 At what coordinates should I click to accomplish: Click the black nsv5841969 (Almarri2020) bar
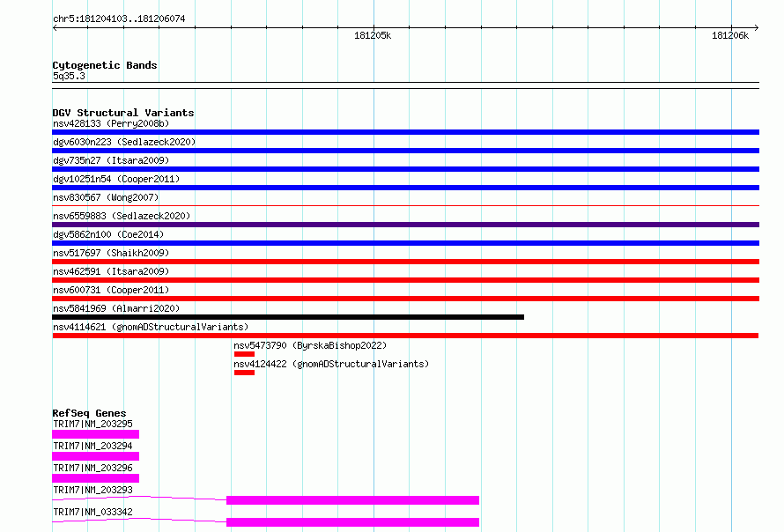click(x=288, y=317)
